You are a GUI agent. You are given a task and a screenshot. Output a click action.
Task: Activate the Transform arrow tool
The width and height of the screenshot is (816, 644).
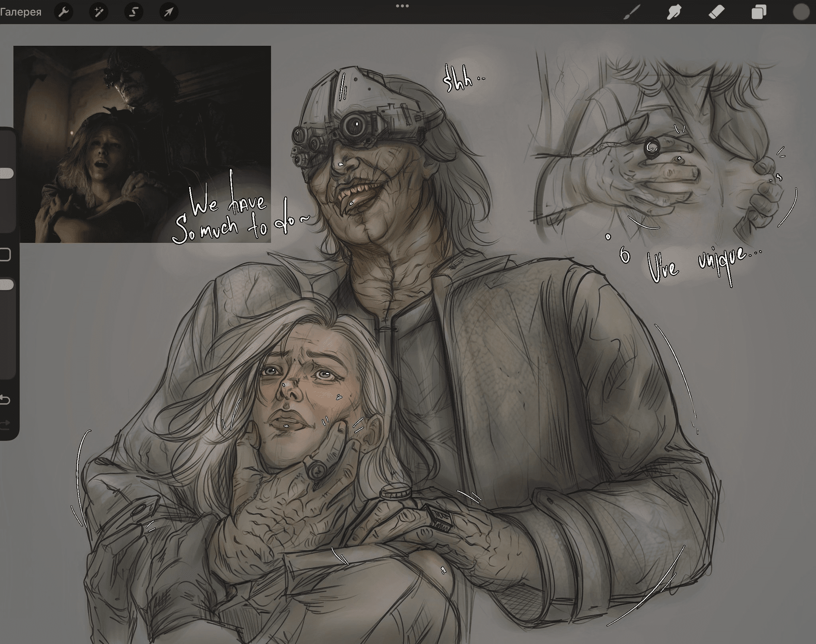point(169,12)
